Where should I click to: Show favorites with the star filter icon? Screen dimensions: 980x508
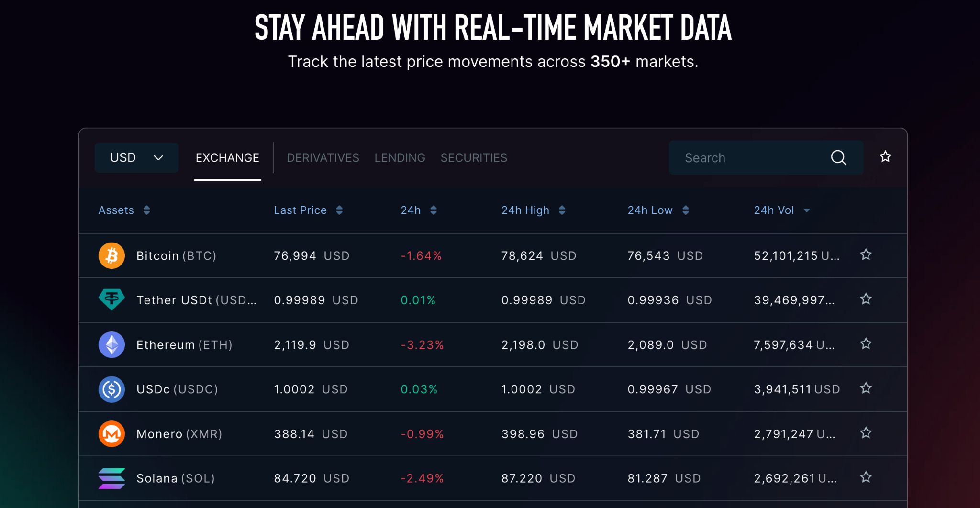coord(885,156)
